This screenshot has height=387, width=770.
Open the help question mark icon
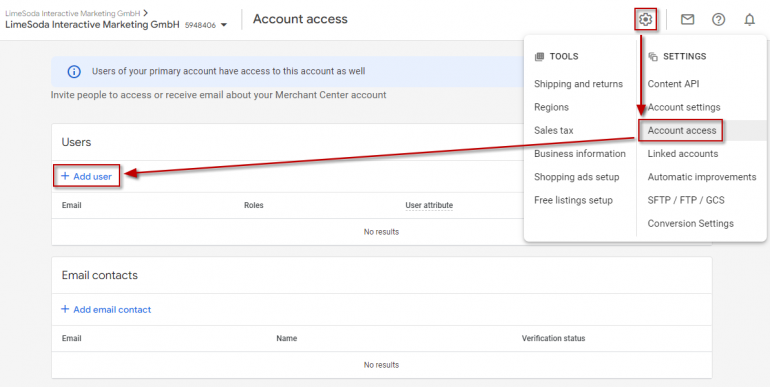718,20
